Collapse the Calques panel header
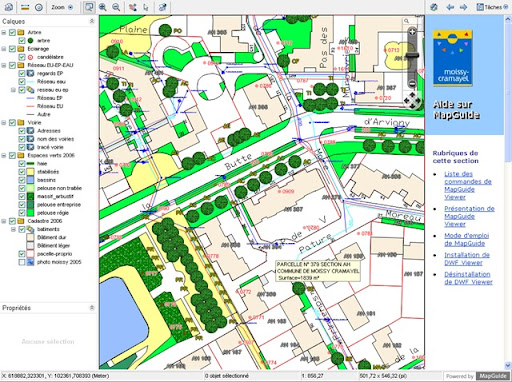Image resolution: width=512 pixels, height=382 pixels. (x=92, y=21)
